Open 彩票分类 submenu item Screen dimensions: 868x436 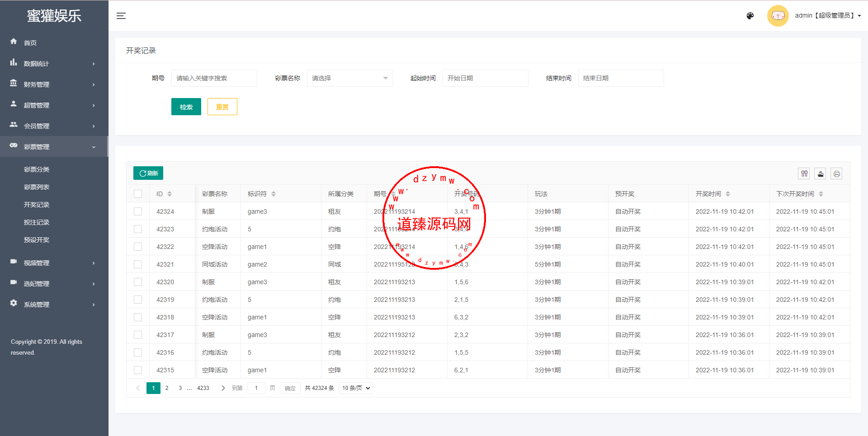coord(37,169)
